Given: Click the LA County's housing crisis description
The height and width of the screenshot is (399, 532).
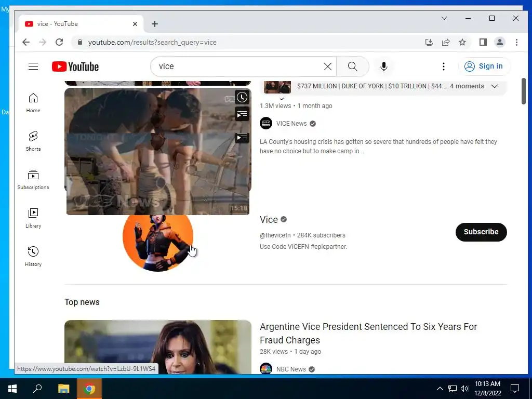Looking at the screenshot, I should point(378,146).
